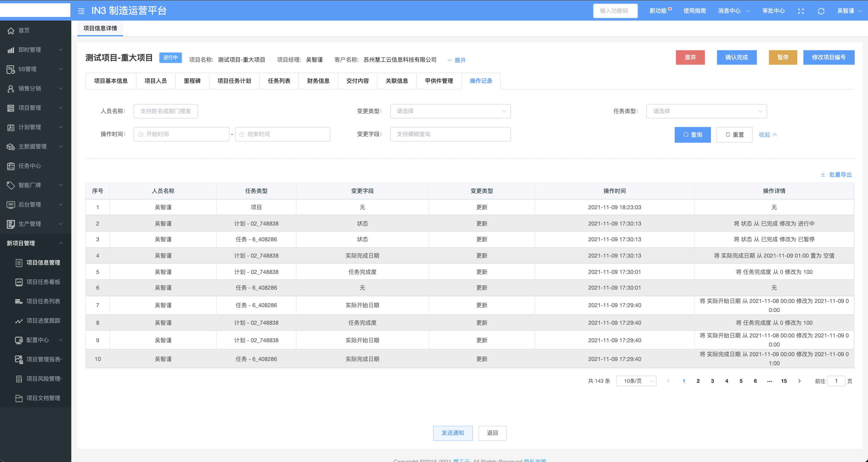
Task: Open the 变更类型 dropdown
Action: coord(450,111)
